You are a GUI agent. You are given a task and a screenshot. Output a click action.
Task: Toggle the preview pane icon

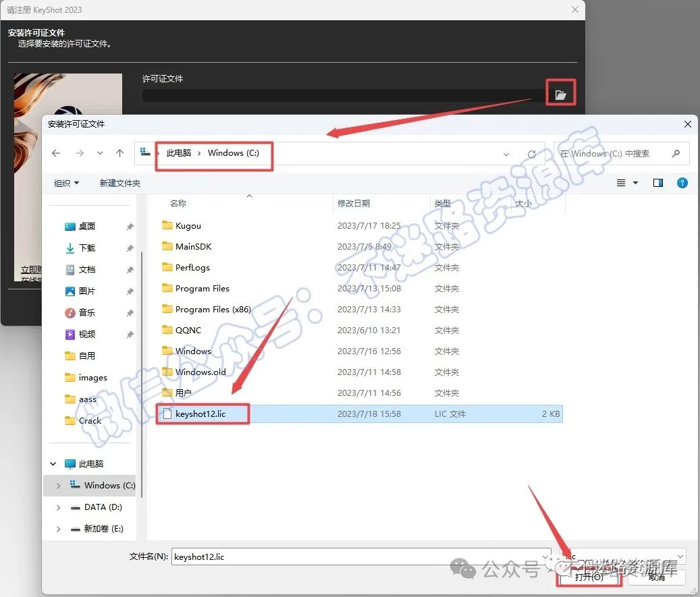coord(657,183)
